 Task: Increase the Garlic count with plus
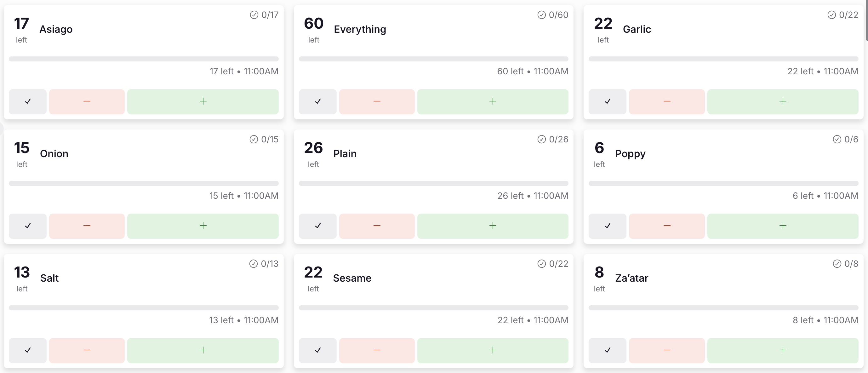(x=782, y=101)
